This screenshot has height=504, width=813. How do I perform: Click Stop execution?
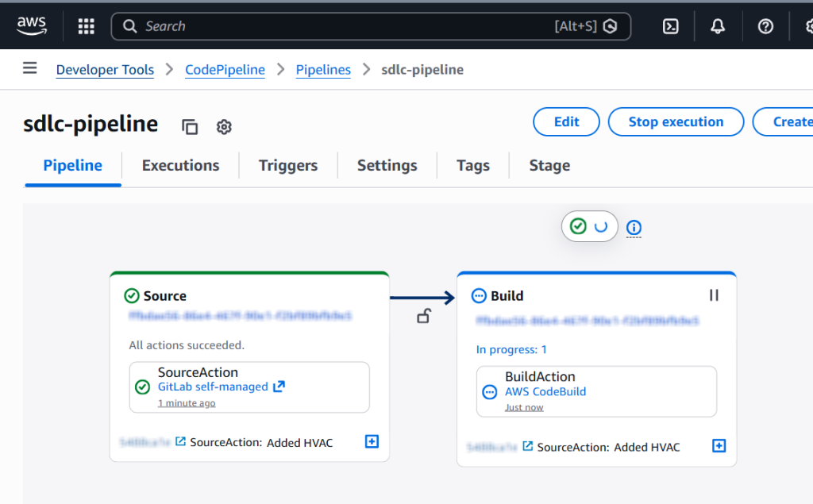(x=676, y=122)
